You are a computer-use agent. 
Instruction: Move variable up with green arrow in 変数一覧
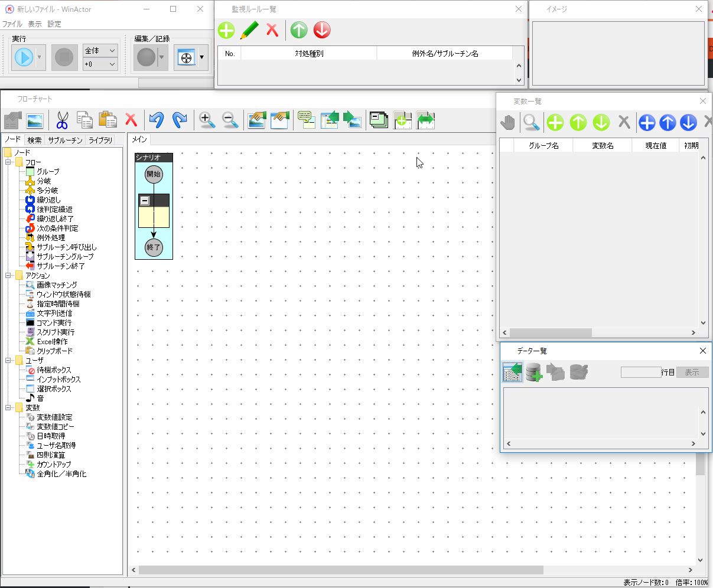(x=578, y=122)
